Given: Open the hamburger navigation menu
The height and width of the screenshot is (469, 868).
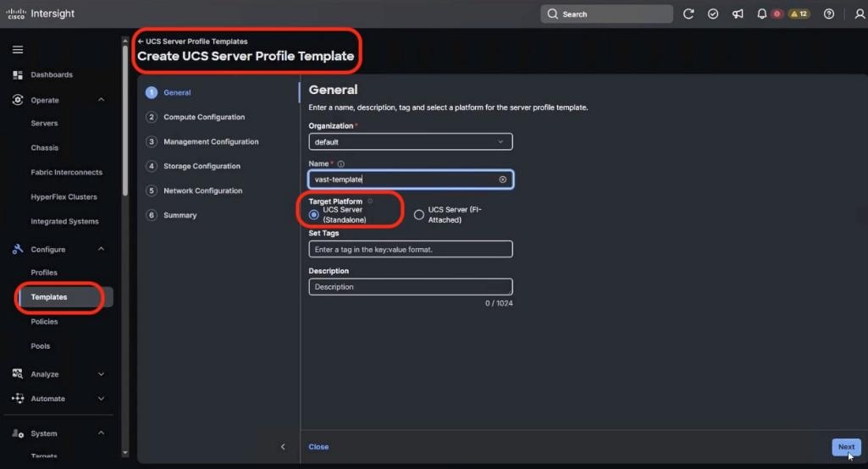Looking at the screenshot, I should pyautogui.click(x=18, y=50).
